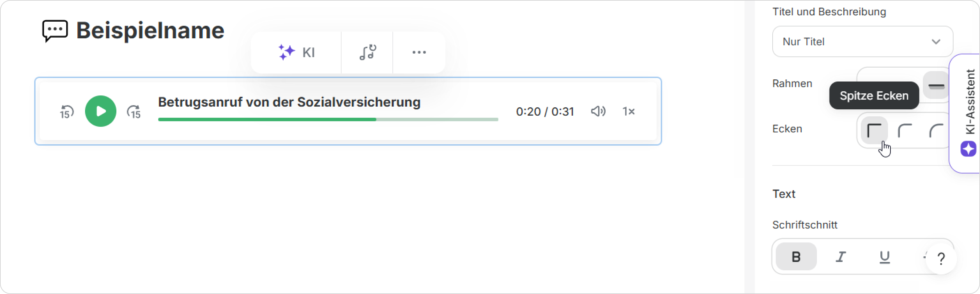Open the KI sparkle tool

[296, 53]
